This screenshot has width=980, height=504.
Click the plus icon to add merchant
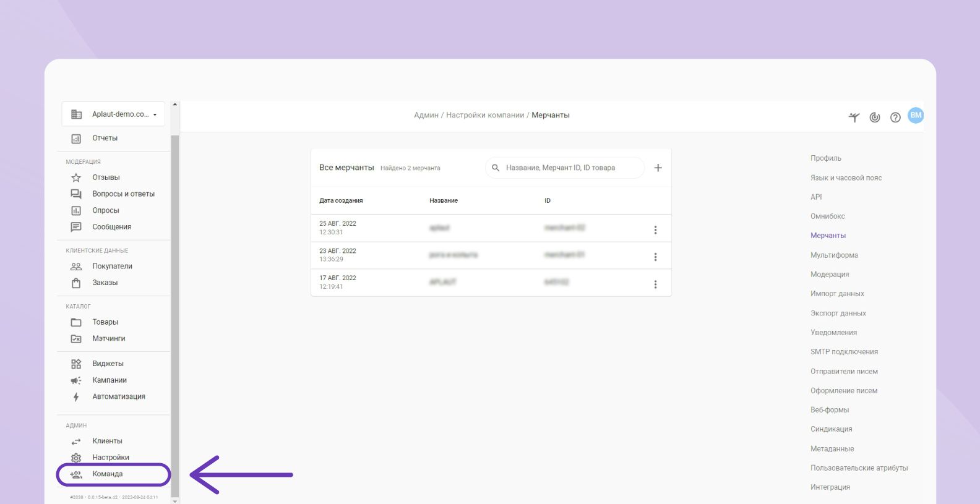click(x=658, y=168)
